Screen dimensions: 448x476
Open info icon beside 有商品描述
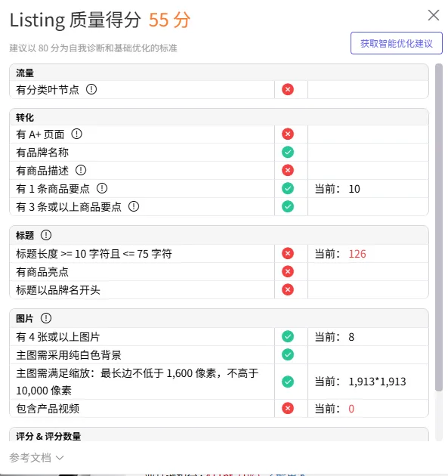click(x=81, y=170)
